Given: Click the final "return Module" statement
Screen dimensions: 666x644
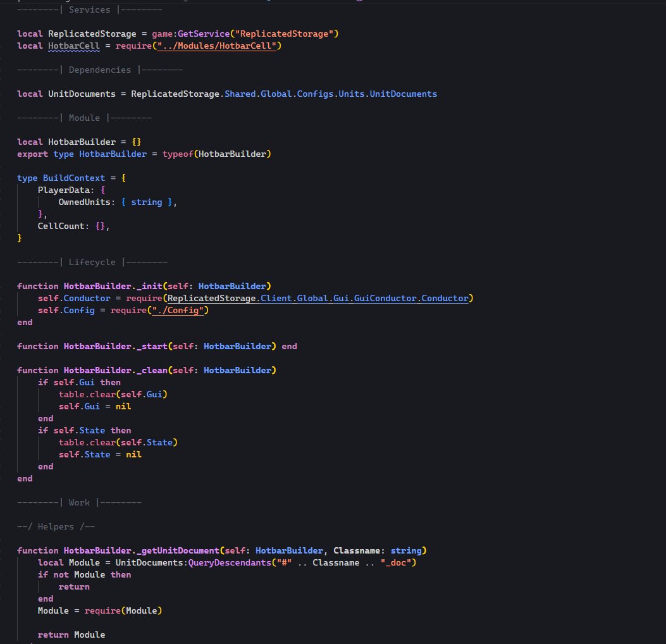Looking at the screenshot, I should (x=71, y=635).
